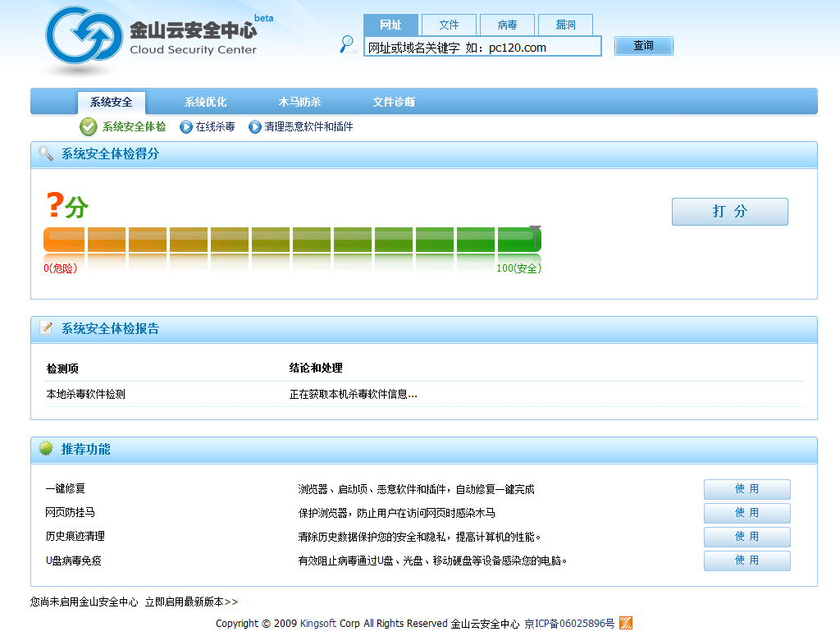Switch to the 系统优化 tab
The image size is (840, 636).
coord(205,103)
